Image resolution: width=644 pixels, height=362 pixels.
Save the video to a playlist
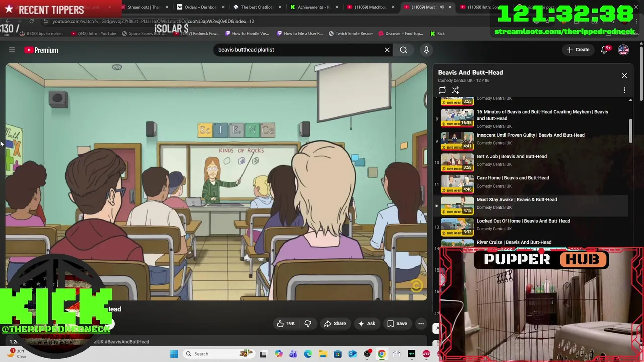(x=396, y=324)
